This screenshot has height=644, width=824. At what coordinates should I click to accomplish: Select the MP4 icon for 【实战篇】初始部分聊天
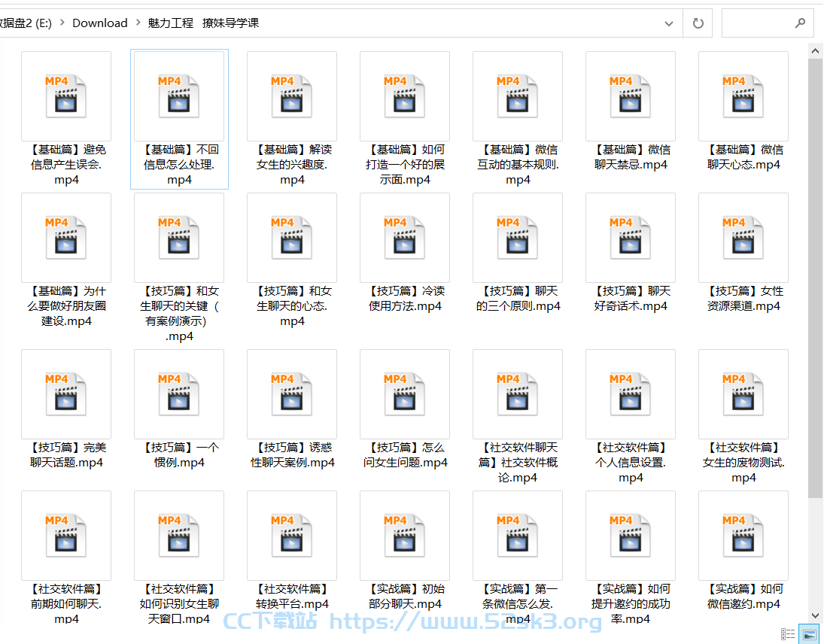coord(405,535)
